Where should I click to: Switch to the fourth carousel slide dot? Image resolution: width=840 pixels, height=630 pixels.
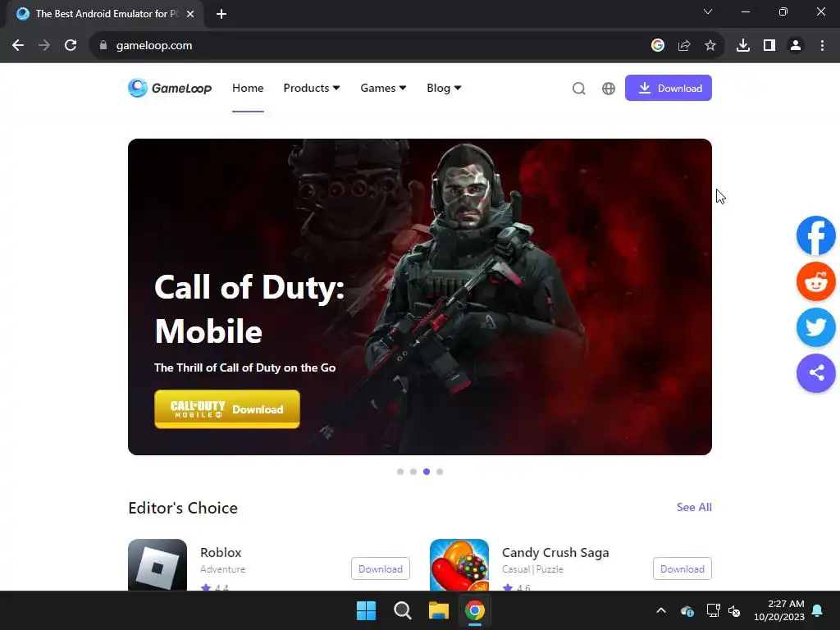point(440,472)
